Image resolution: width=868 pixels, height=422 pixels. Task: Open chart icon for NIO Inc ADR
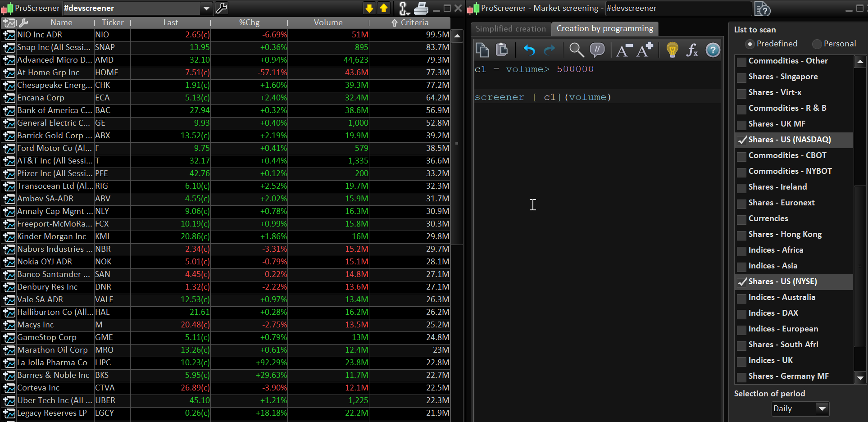[x=9, y=35]
